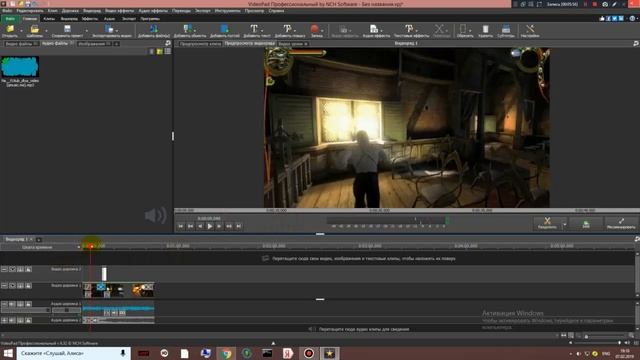Open the Переходы menu
Viewport: 640px width, 360px height.
point(181,11)
